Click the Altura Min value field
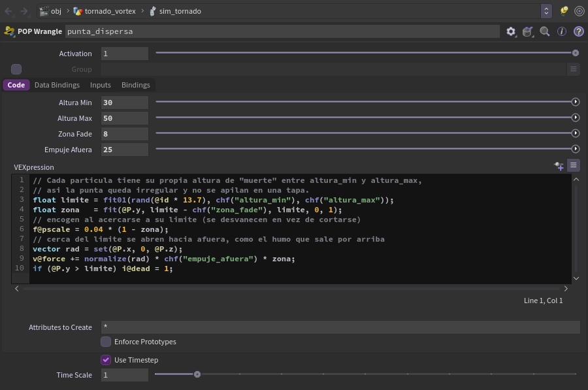 click(x=125, y=103)
